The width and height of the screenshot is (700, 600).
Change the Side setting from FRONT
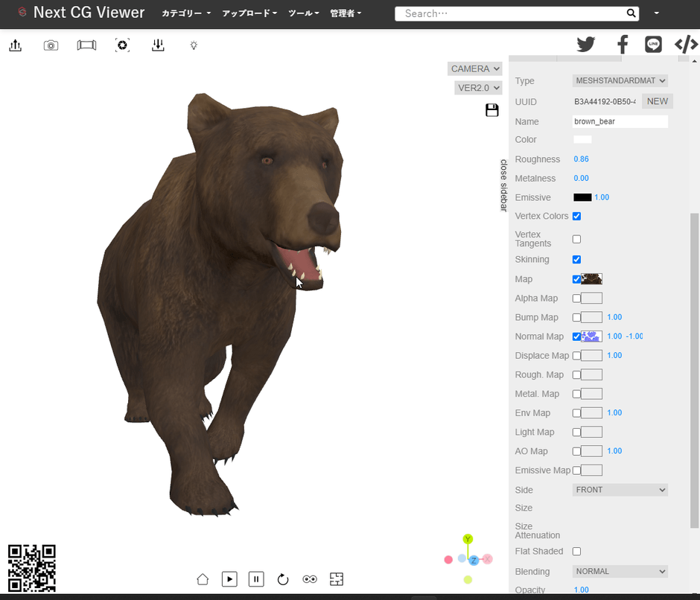[x=620, y=489]
